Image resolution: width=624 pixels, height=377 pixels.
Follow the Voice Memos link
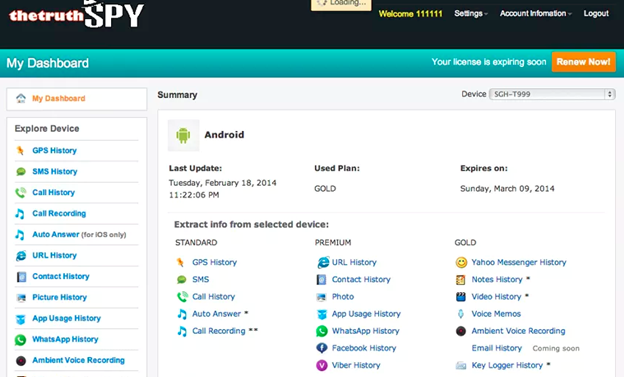pos(496,314)
